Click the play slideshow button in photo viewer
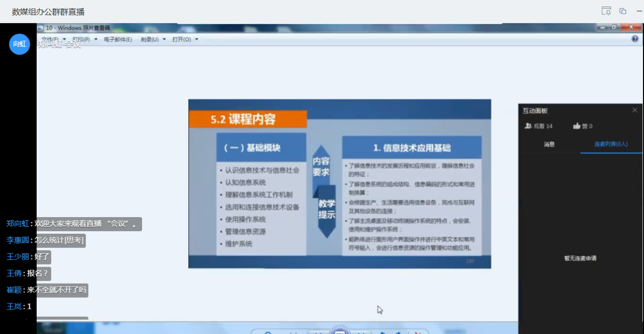This screenshot has height=334, width=644. pos(340,331)
